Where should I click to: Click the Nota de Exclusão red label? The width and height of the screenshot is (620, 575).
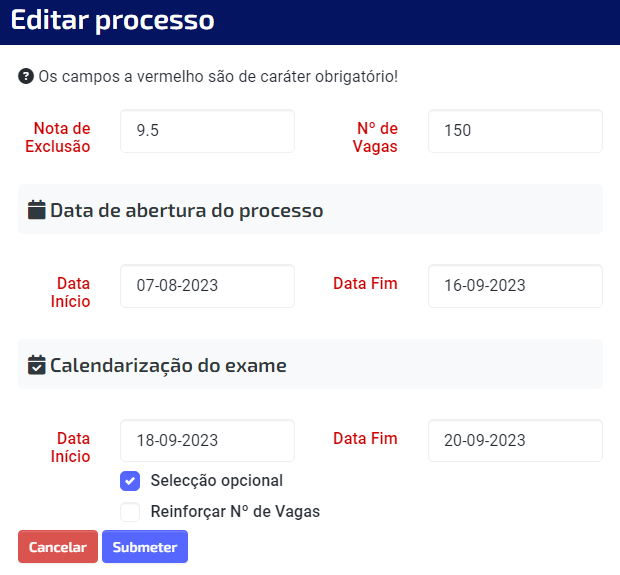pos(58,137)
